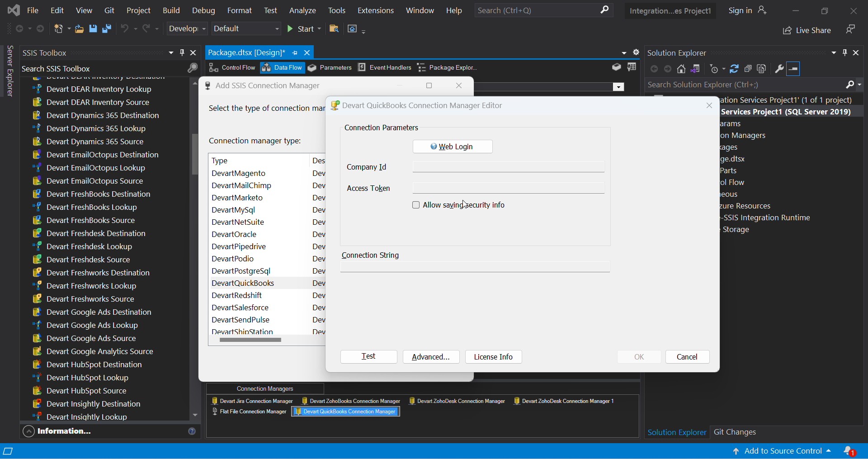Click the Collapse All icon in Solution Explorer
The height and width of the screenshot is (459, 868).
tap(748, 69)
